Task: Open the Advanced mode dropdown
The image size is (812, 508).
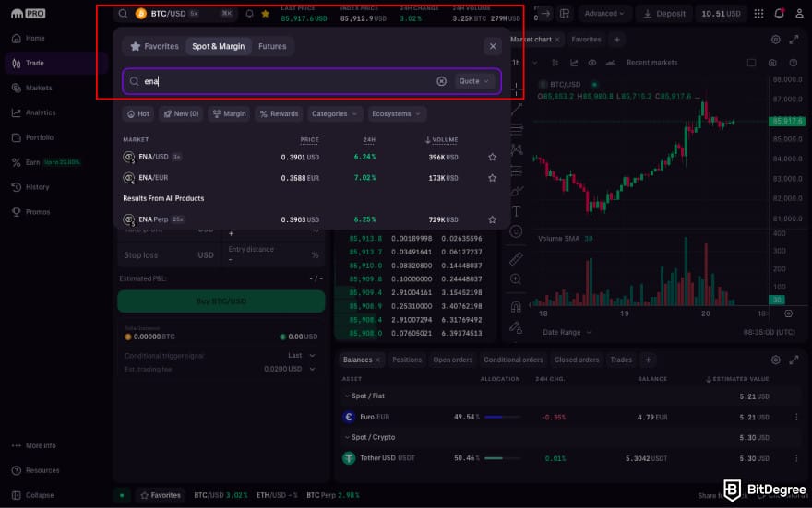Action: 604,14
